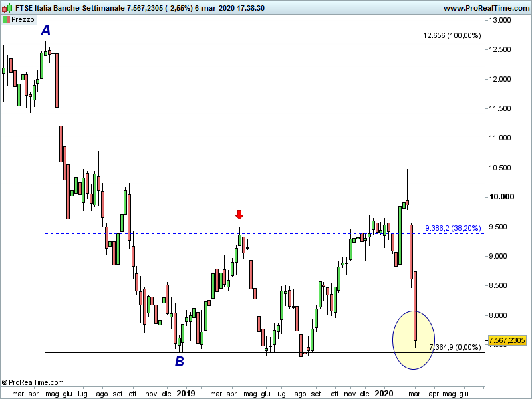This screenshot has width=532, height=399.
Task: Click the 2019 year label on time axis
Action: 186,394
